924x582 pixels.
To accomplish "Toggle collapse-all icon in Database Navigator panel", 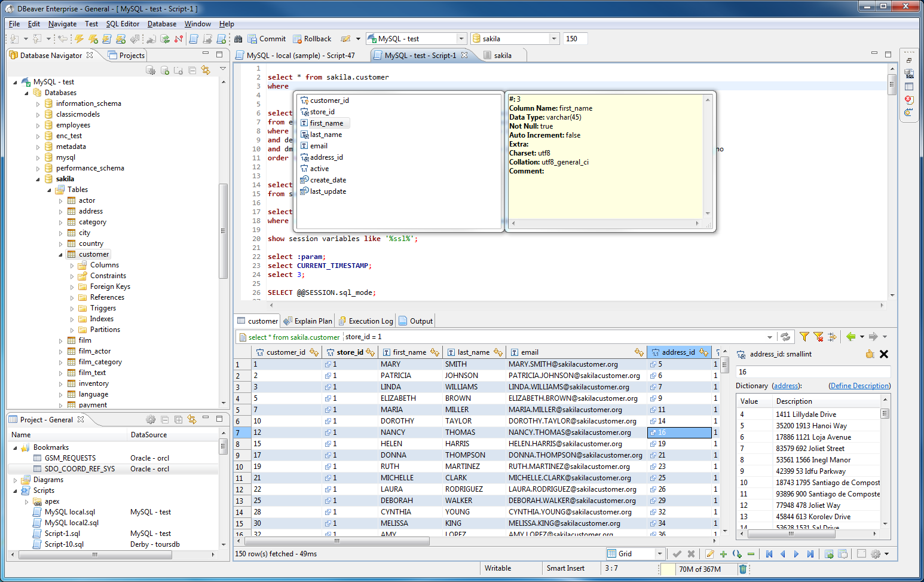I will click(192, 70).
